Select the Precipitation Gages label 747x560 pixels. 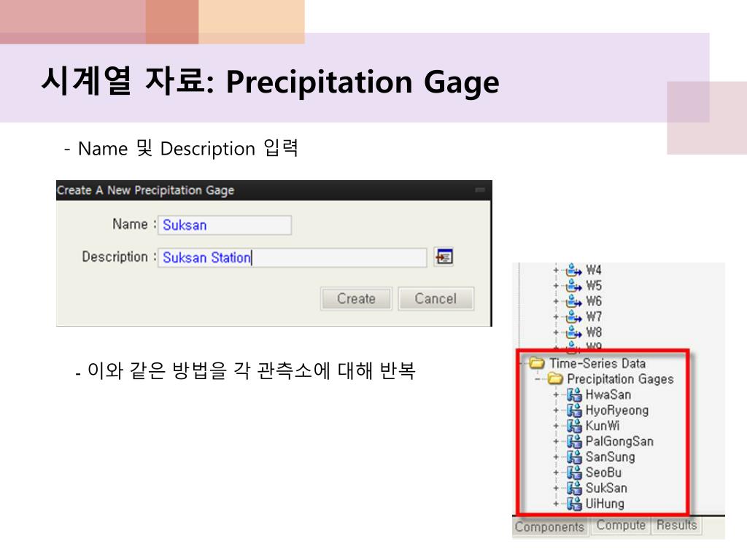pyautogui.click(x=620, y=379)
